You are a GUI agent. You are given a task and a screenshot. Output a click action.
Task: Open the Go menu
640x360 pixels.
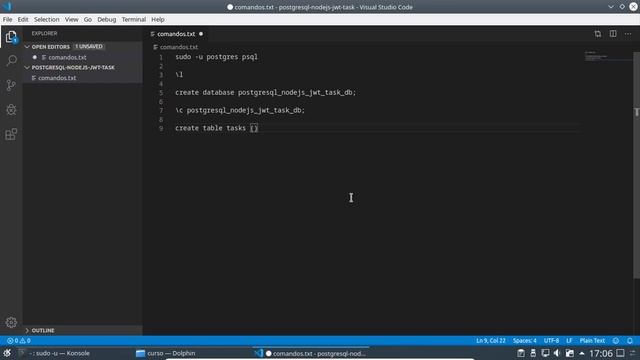[88, 19]
